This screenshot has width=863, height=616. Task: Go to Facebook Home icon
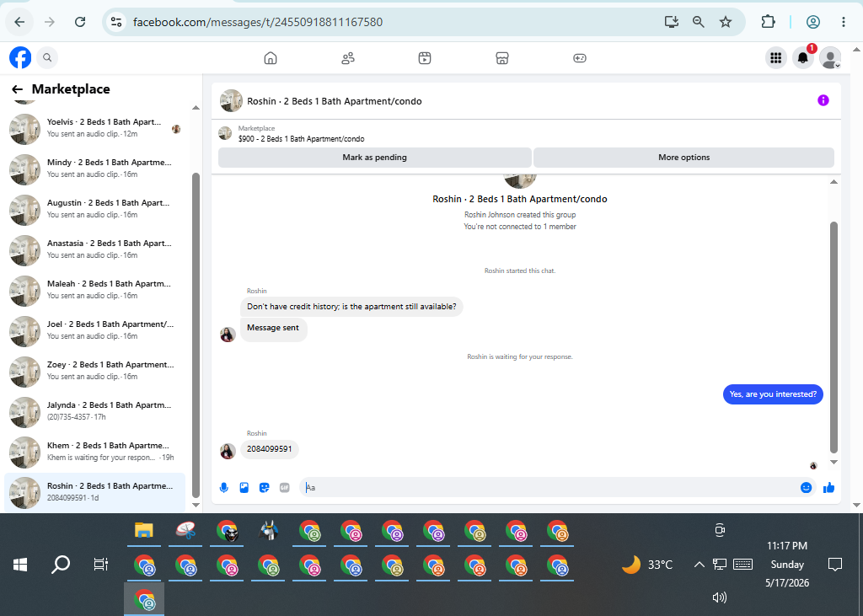point(271,58)
